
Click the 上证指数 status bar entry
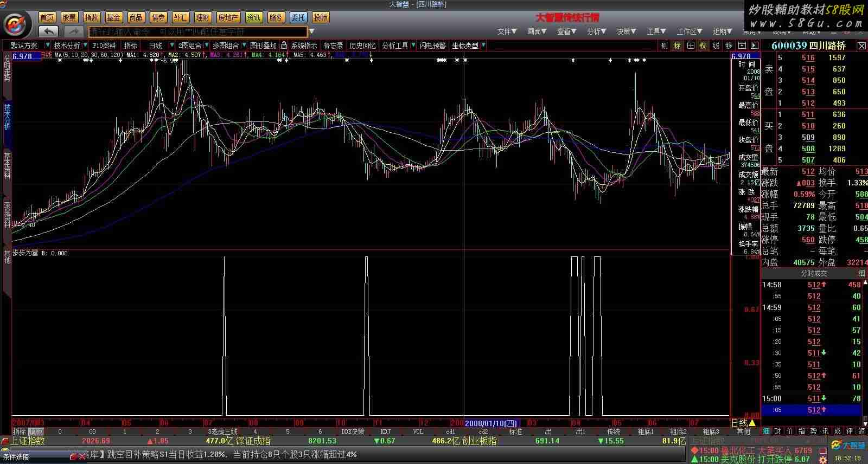27,441
